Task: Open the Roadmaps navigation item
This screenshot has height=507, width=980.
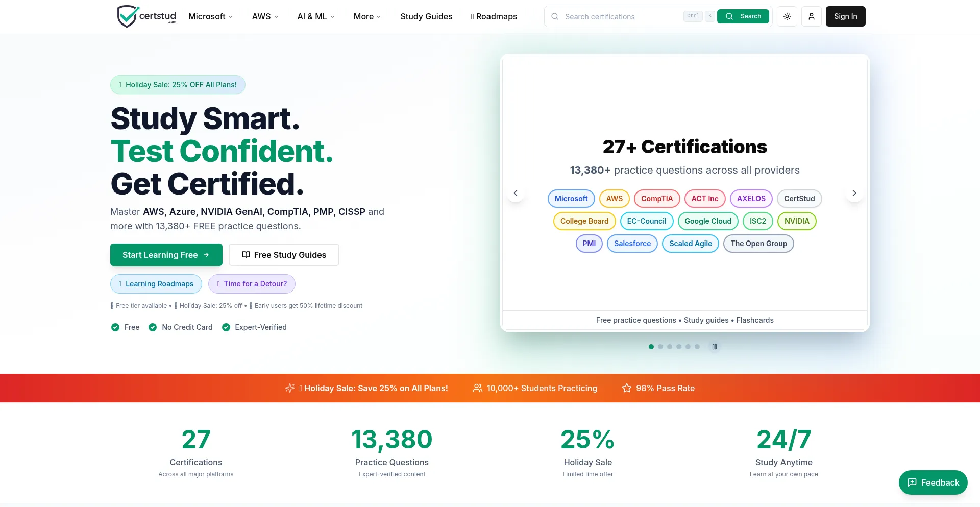Action: pos(494,16)
